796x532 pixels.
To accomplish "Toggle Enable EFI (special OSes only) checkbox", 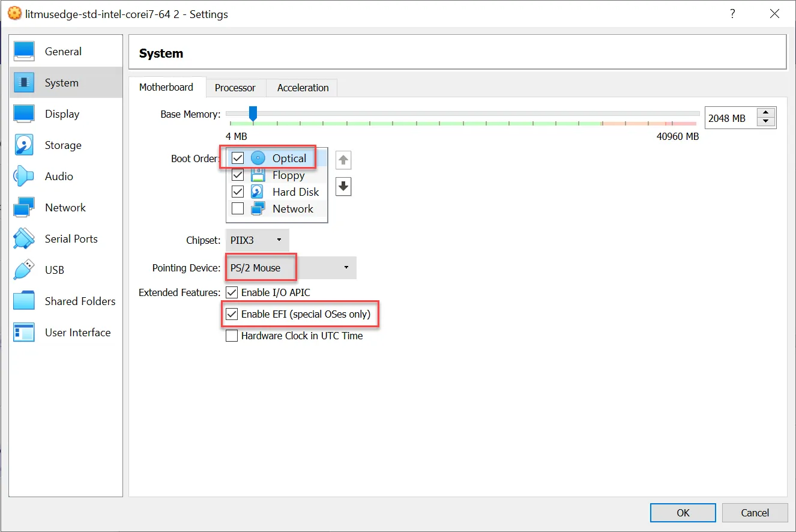I will (232, 314).
